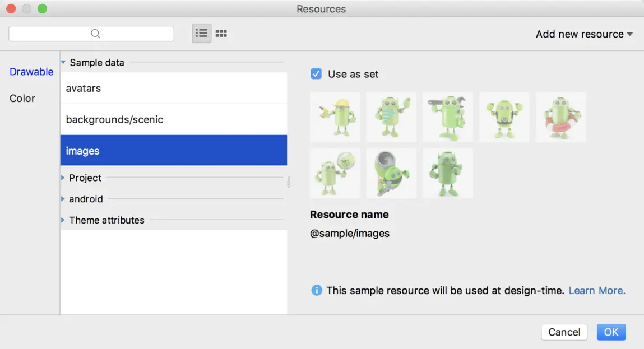
Task: Select Android with life ring thumbnail
Action: pos(560,117)
